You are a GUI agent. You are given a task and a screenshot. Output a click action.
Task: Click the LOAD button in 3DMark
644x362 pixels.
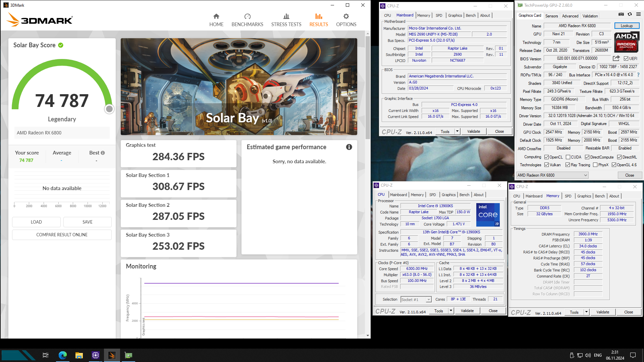36,222
